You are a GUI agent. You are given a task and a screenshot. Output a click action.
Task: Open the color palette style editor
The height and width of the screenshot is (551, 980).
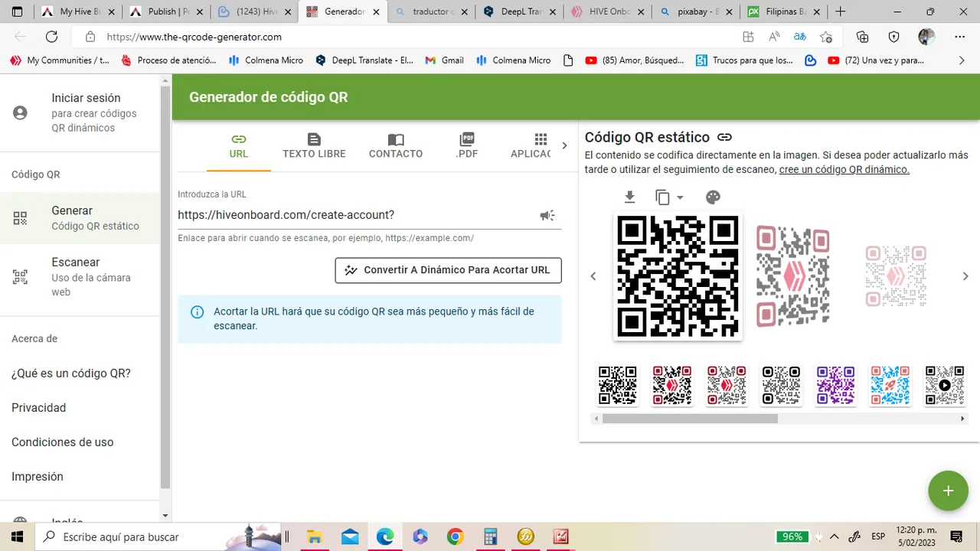pyautogui.click(x=713, y=197)
